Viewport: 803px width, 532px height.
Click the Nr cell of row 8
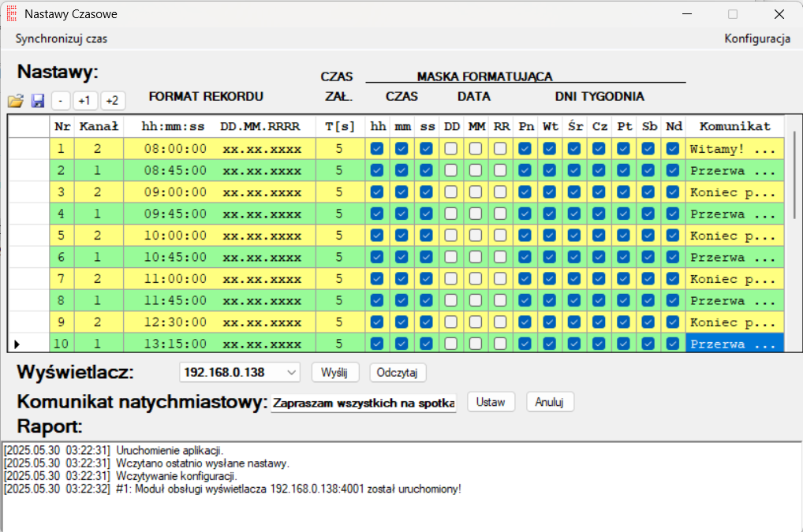click(x=62, y=300)
